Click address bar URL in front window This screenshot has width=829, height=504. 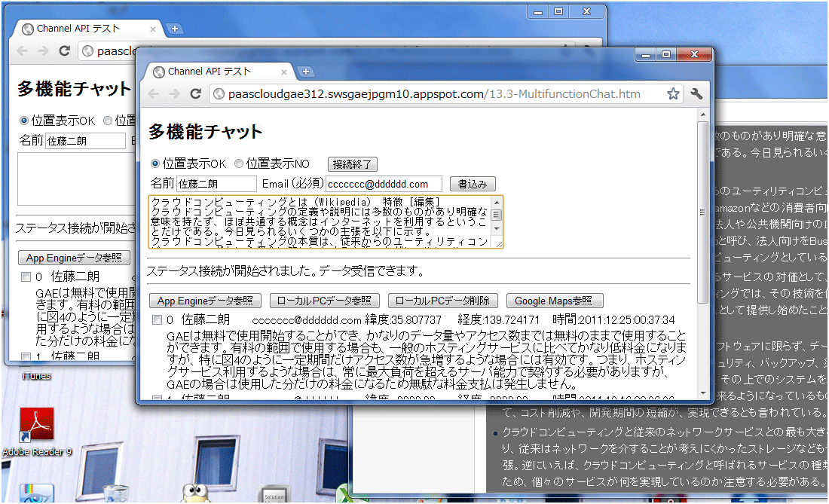pos(434,95)
